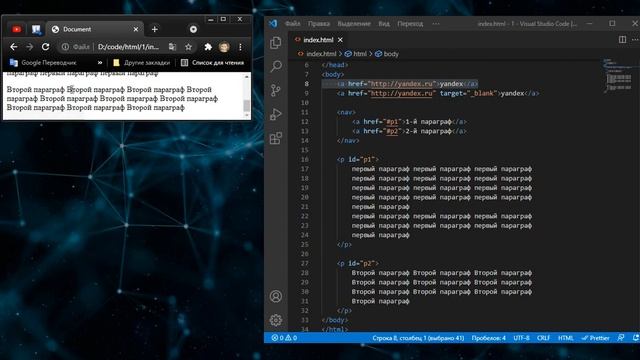Click the Строка 8, столбец 1 status item
This screenshot has height=360, width=640.
418,338
